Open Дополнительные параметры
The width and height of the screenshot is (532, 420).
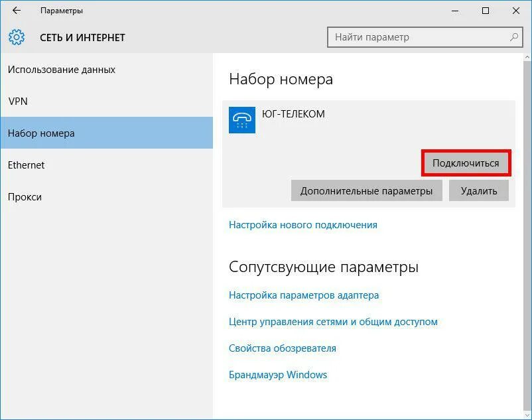coord(366,190)
